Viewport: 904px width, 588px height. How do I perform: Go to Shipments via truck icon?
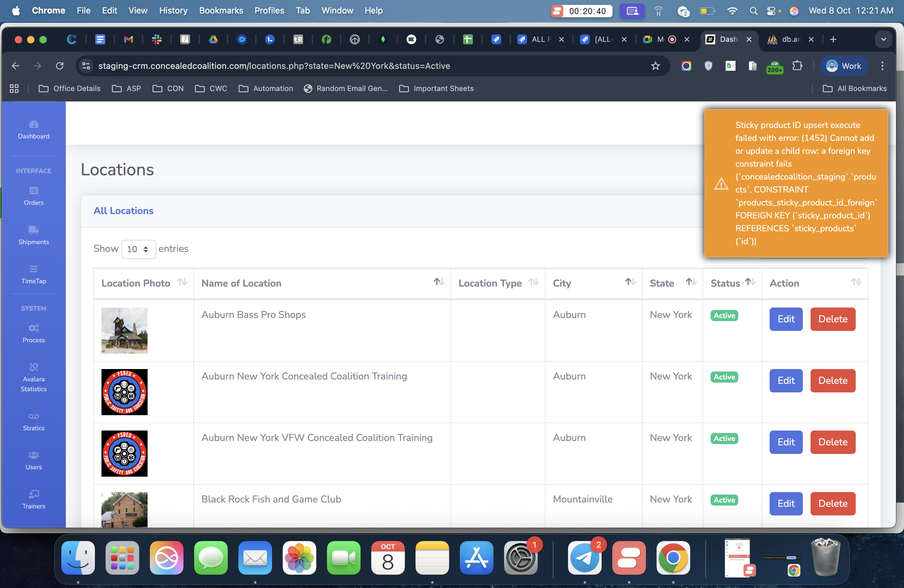tap(34, 230)
